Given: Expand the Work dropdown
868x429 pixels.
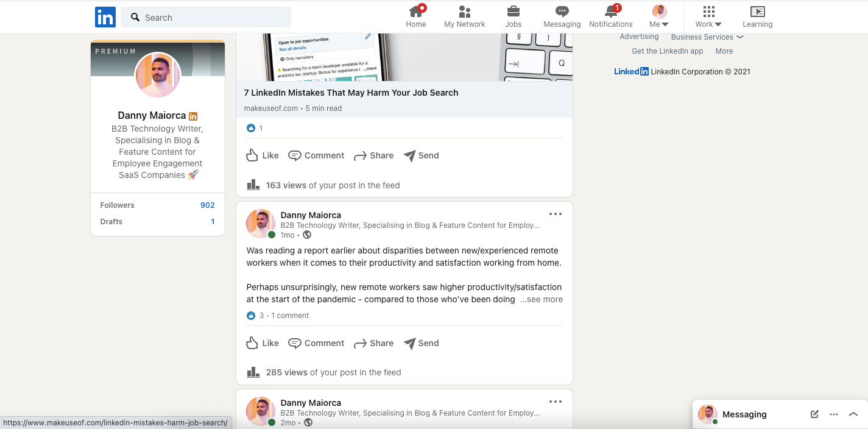Looking at the screenshot, I should click(708, 15).
